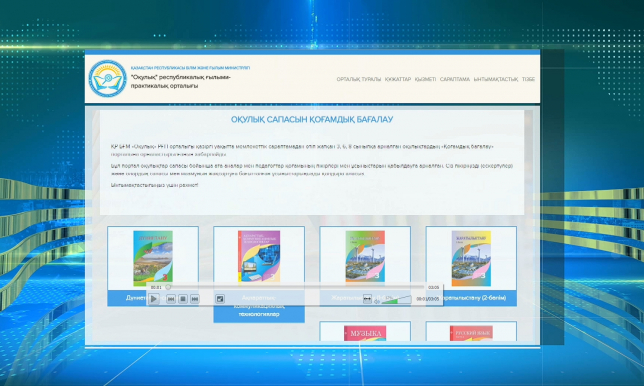Toggle fullscreen icon in the player bar
Viewport: 644px width, 386px height.
click(x=220, y=299)
